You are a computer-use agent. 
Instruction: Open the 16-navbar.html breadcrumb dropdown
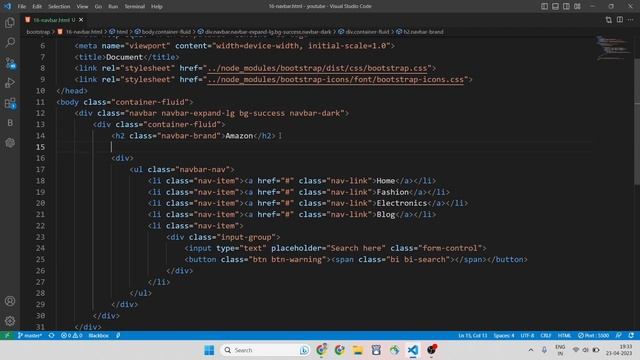(84, 32)
